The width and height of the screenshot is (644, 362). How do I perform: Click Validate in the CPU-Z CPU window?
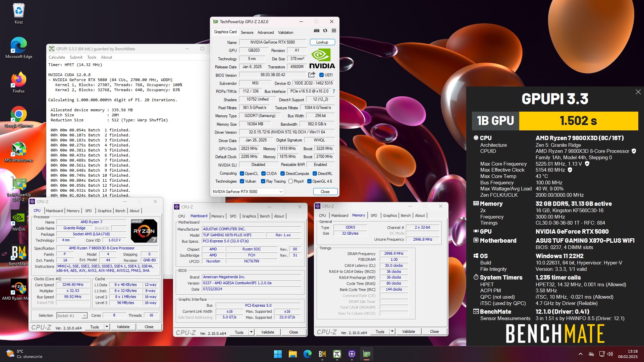[123, 327]
